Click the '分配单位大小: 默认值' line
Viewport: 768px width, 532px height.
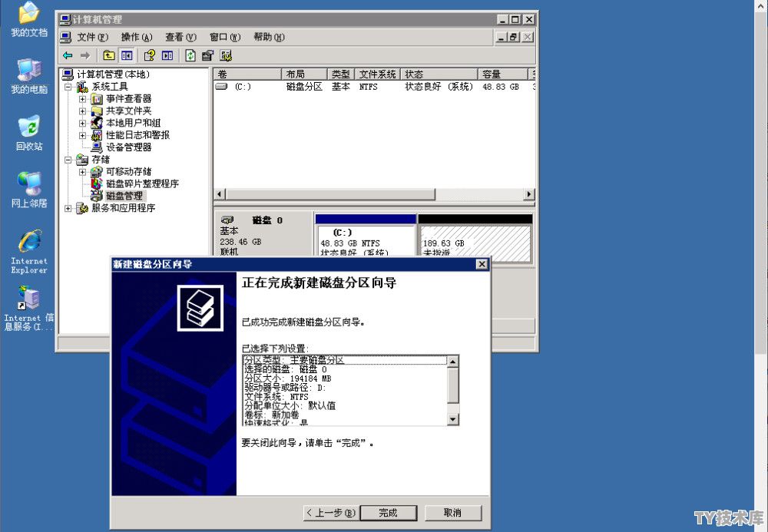pos(290,406)
